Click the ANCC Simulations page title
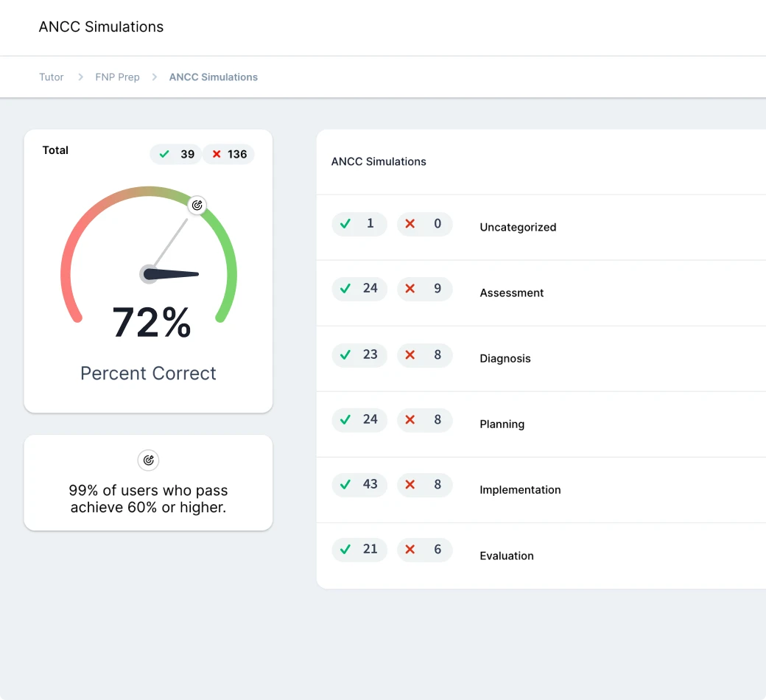 tap(101, 27)
